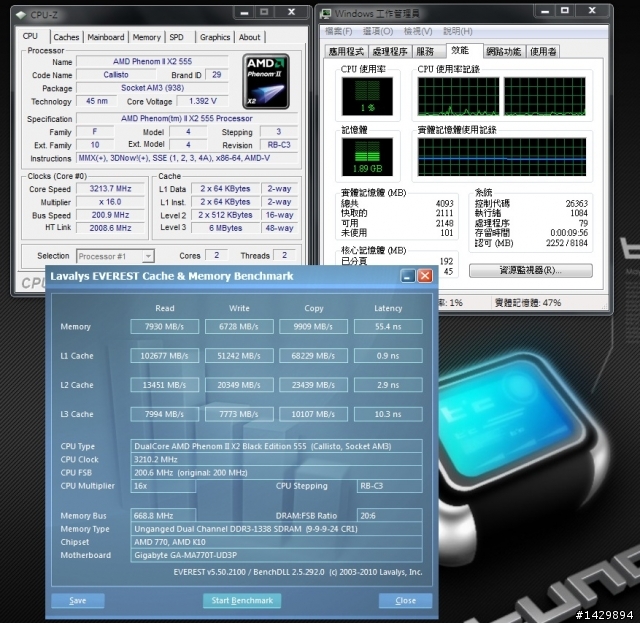Minimize the CPU-Z window
This screenshot has width=640, height=623.
click(x=244, y=12)
